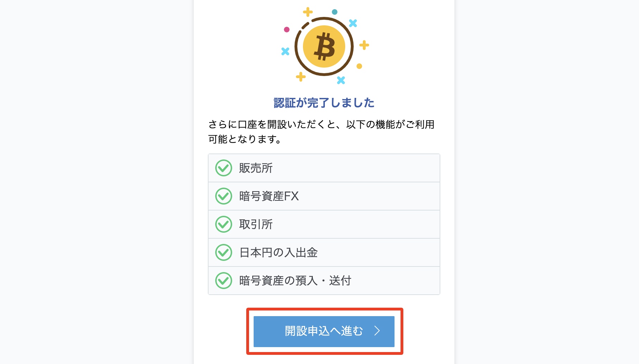This screenshot has height=364, width=639.
Task: Select the 日本円の入出金 row
Action: 324,252
